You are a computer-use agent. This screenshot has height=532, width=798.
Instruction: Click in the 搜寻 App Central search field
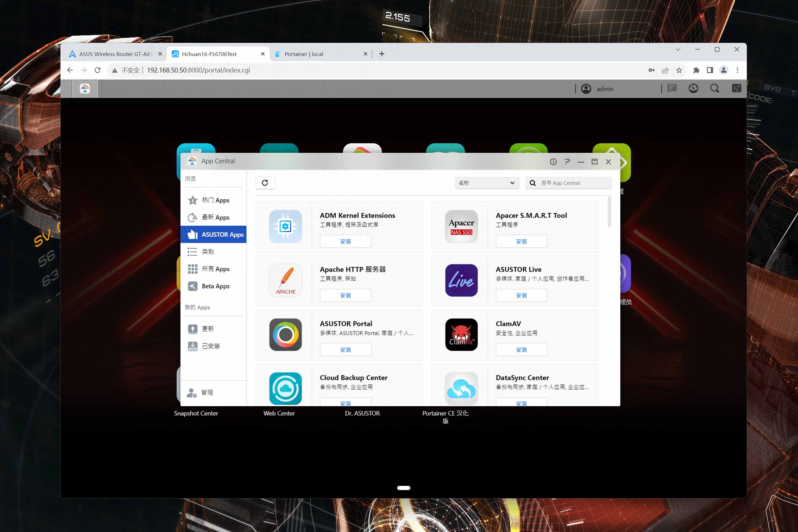coord(569,183)
